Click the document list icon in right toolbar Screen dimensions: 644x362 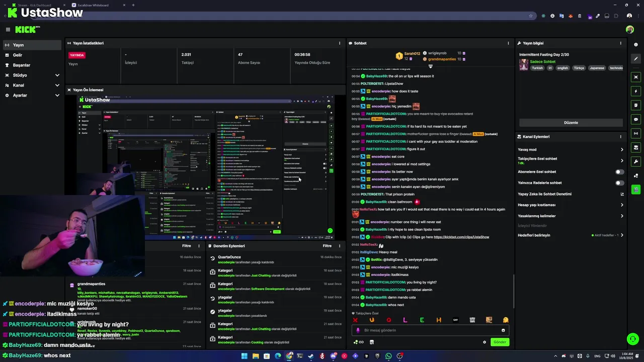pos(636,105)
